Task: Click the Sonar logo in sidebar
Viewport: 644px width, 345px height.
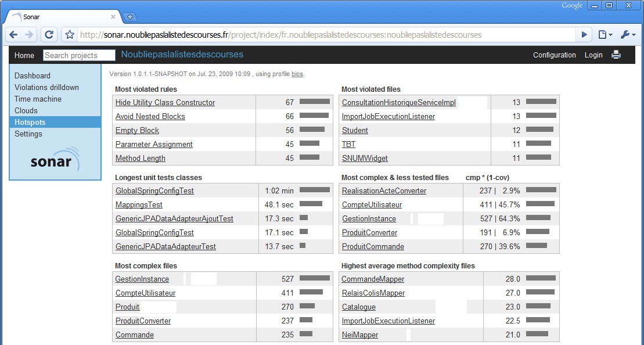Action: click(55, 159)
